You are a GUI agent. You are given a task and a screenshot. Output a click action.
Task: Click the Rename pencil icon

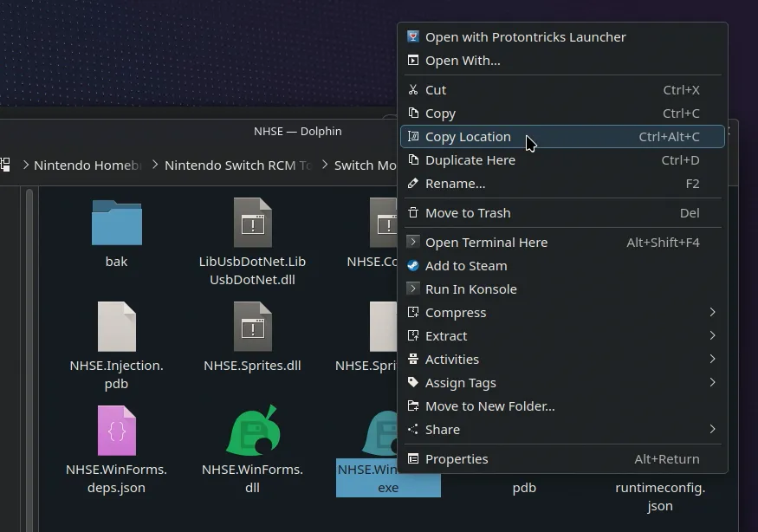tap(413, 184)
